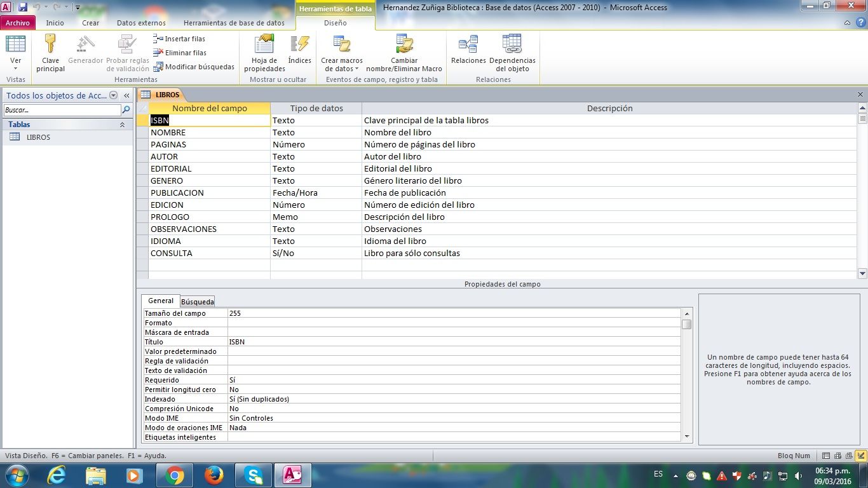
Task: Launch Firefox from the taskbar
Action: (214, 475)
